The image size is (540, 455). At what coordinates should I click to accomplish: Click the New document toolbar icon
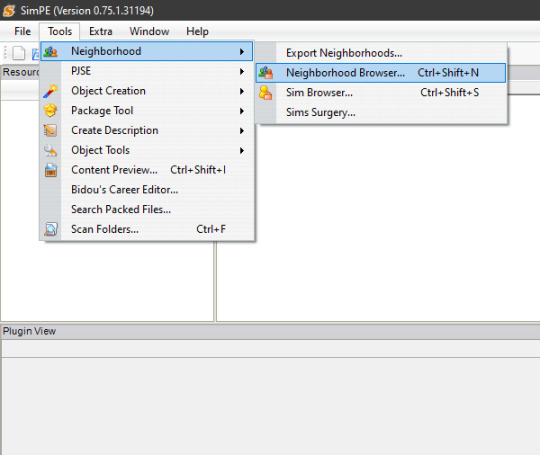(19, 53)
